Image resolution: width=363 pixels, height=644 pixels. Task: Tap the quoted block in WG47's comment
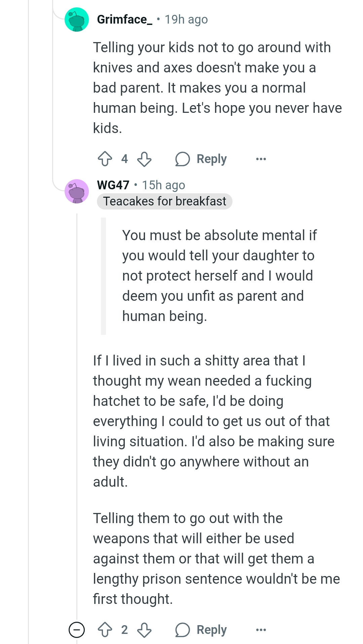pyautogui.click(x=219, y=276)
